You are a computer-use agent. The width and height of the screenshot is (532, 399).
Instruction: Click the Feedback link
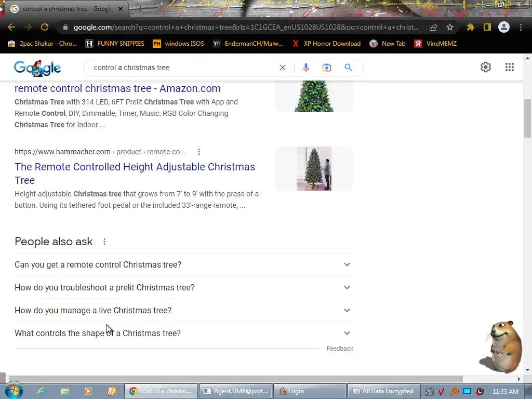(340, 349)
